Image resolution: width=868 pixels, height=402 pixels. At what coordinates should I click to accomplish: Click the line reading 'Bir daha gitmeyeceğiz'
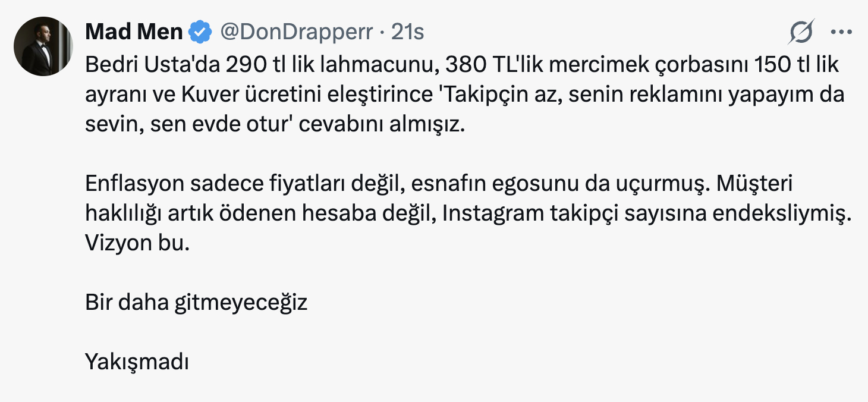pos(196,302)
